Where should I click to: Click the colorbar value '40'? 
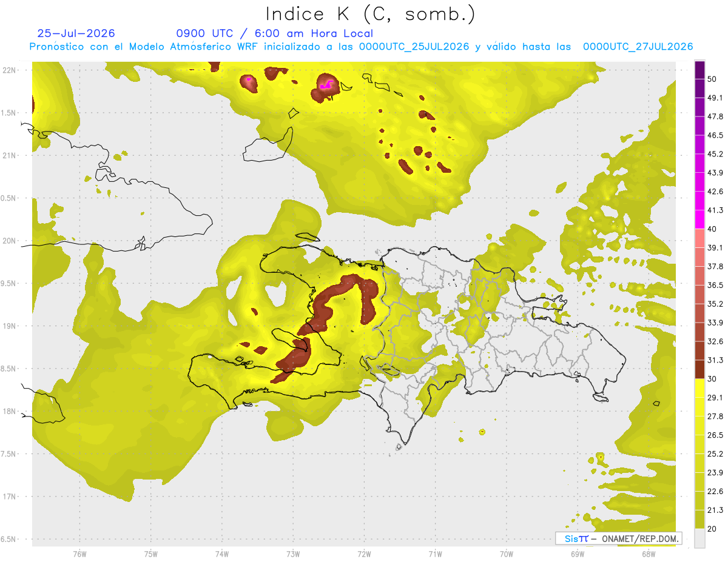[x=712, y=229]
